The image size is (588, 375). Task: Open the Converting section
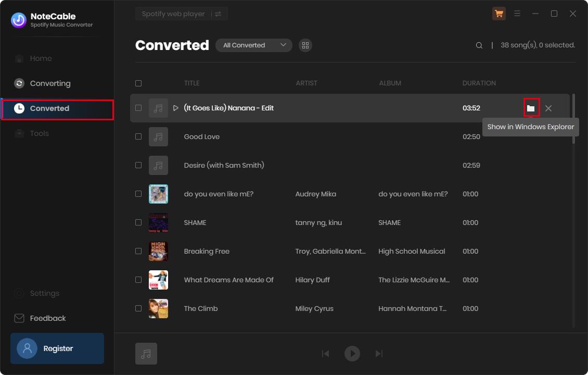[x=50, y=83]
